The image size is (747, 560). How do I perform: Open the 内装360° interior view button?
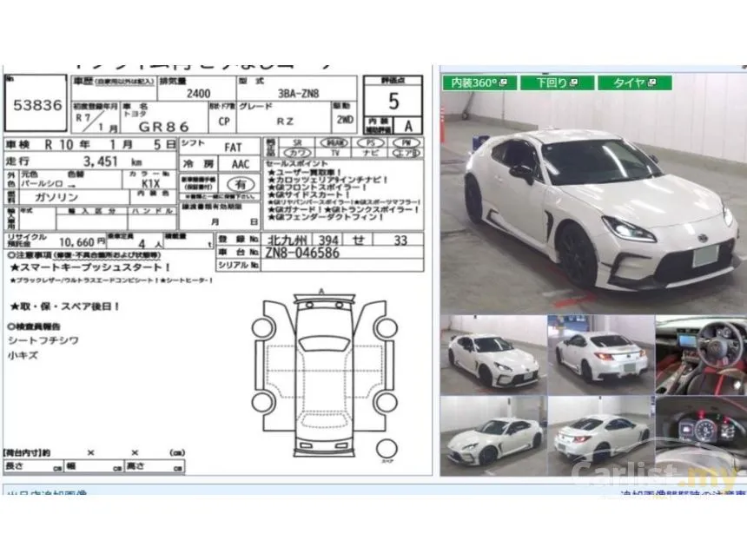479,82
